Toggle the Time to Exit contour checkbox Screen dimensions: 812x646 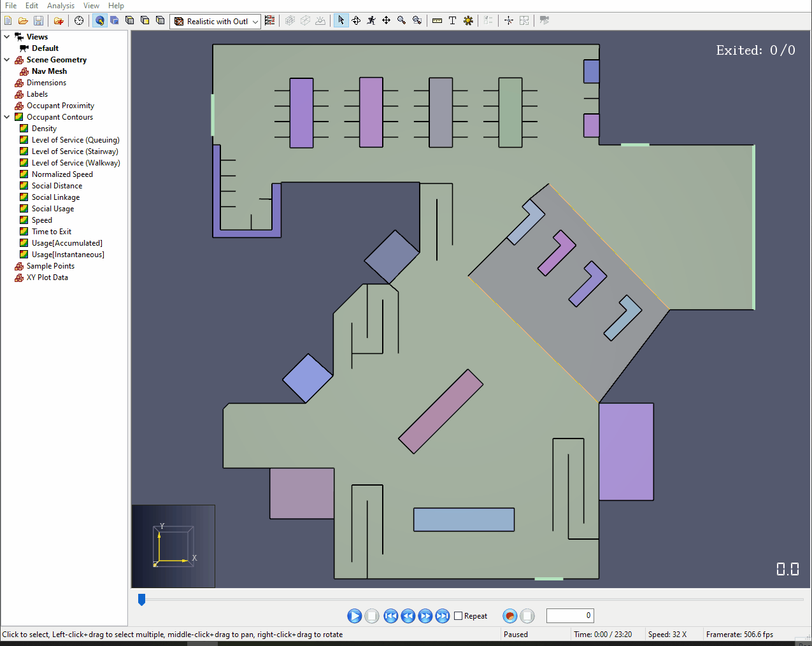[24, 231]
